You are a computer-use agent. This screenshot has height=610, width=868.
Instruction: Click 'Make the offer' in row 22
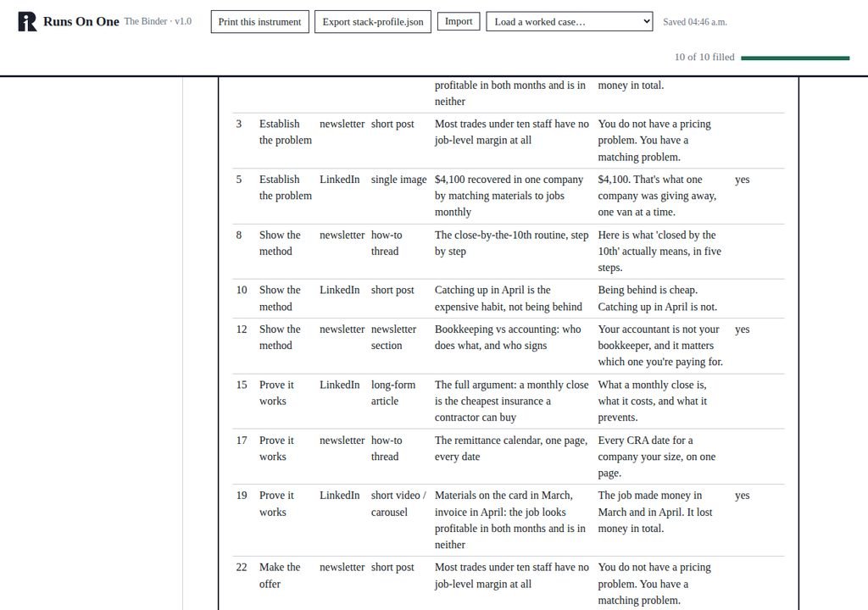(280, 575)
